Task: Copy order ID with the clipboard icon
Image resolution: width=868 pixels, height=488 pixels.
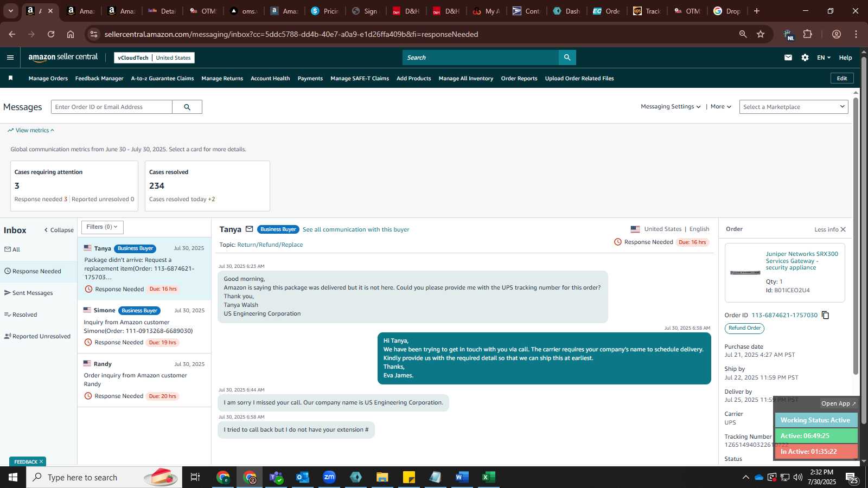Action: click(826, 315)
